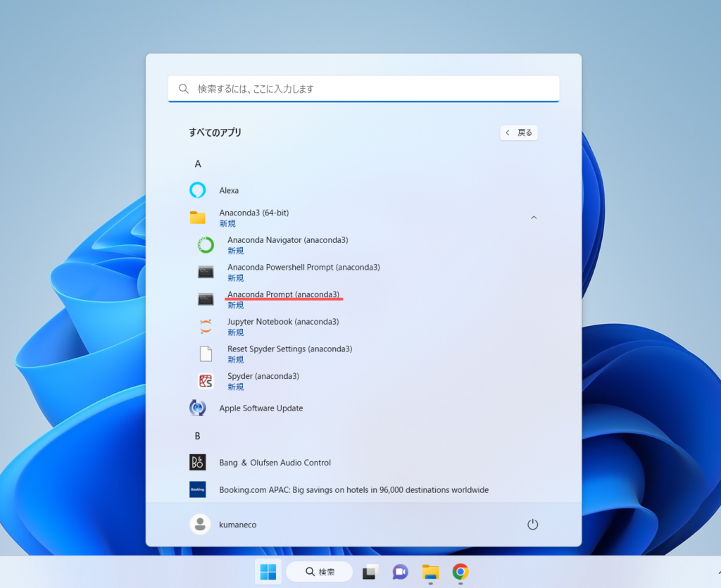721x588 pixels.
Task: Select Reset Spyder Settings (anaconda3) entry
Action: point(289,349)
